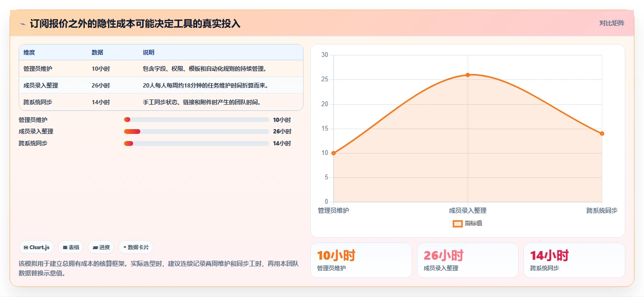Select the 进度 tag chip

[101, 247]
